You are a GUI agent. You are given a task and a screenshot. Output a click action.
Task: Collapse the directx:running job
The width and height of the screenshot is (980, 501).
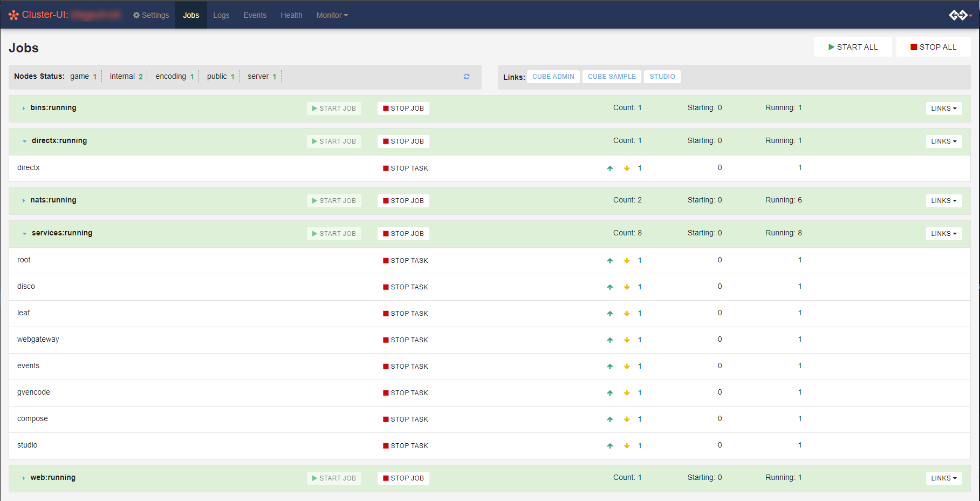pyautogui.click(x=24, y=141)
